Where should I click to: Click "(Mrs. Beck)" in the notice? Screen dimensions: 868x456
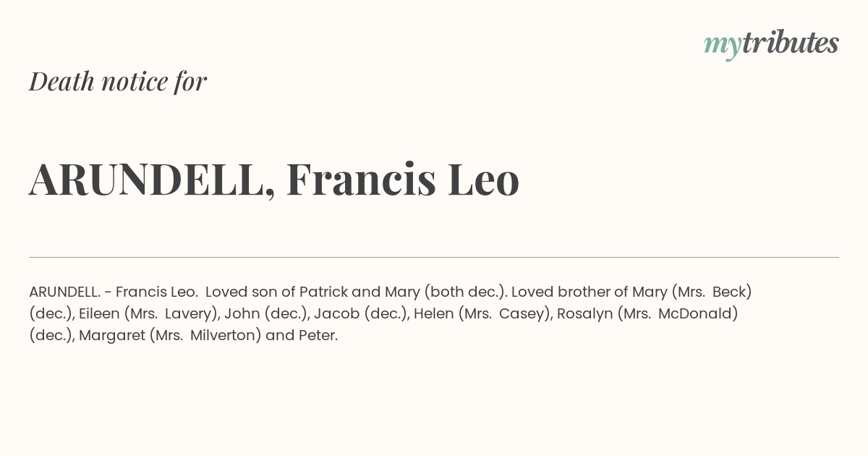click(712, 292)
